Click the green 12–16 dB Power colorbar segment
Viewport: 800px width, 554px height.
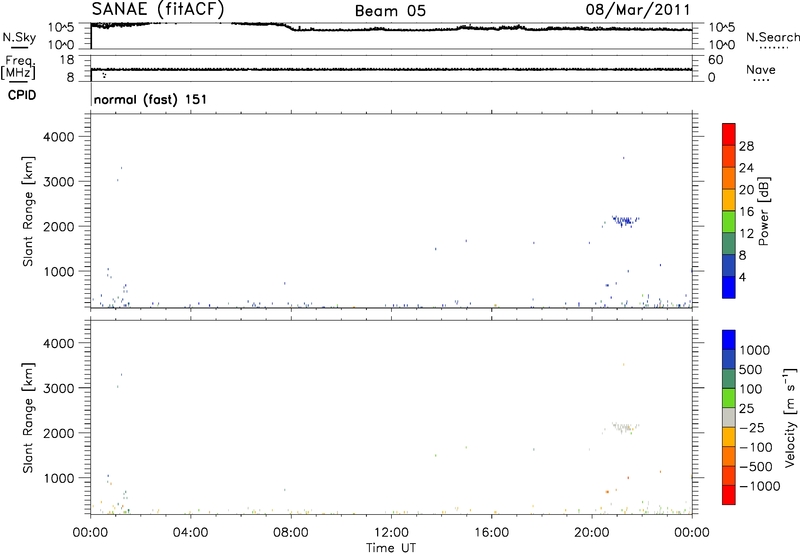coord(729,221)
